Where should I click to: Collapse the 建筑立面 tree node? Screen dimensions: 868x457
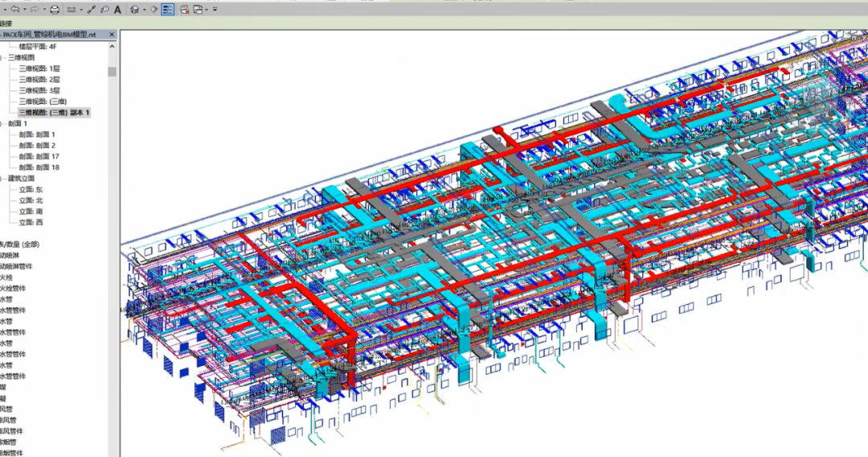click(2, 179)
